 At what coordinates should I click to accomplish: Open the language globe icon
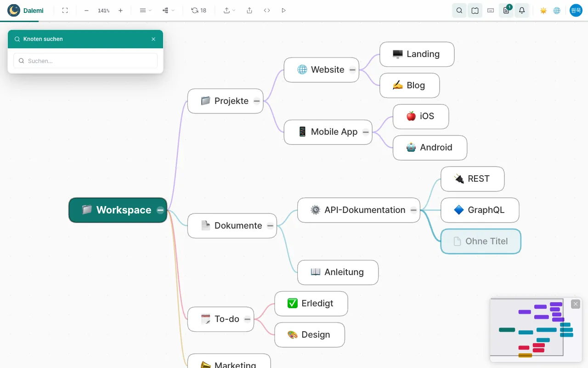pos(557,10)
